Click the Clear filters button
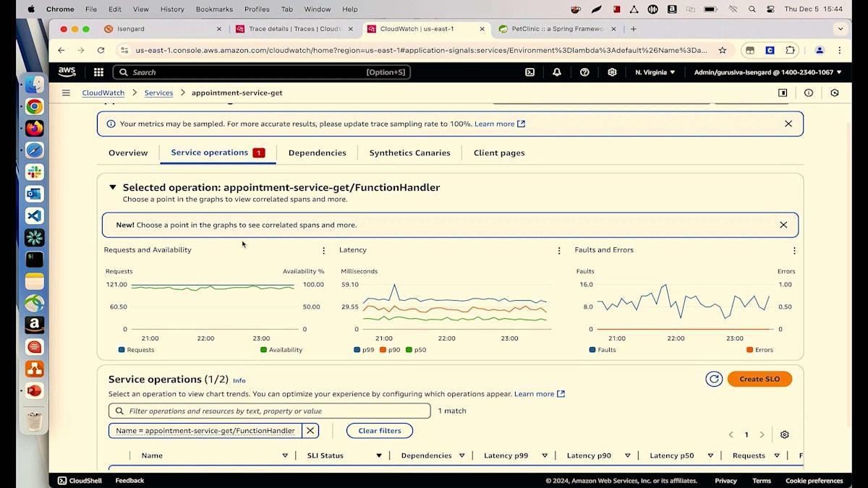The height and width of the screenshot is (488, 868). [380, 430]
